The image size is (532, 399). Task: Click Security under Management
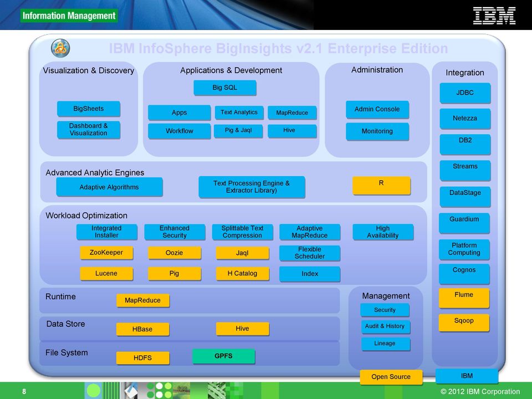click(385, 310)
